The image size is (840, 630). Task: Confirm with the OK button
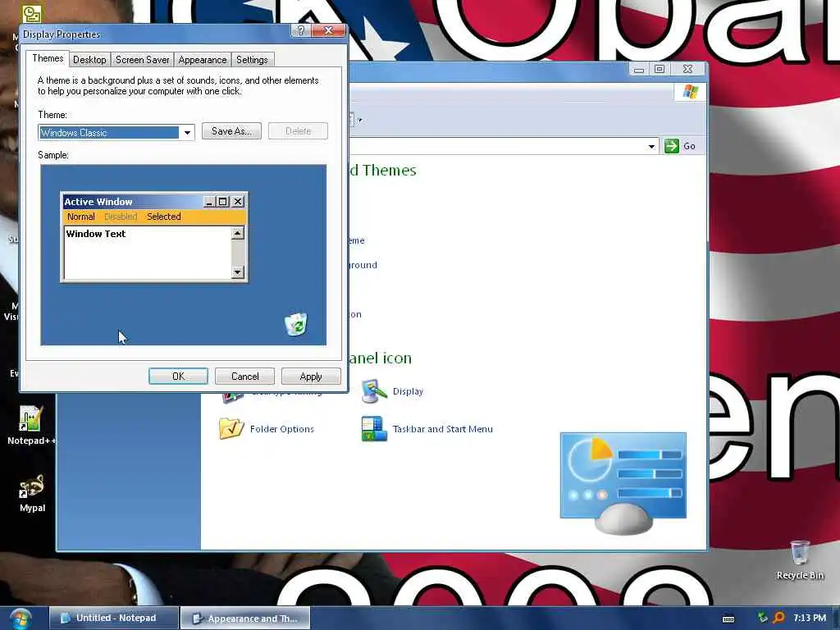[178, 376]
